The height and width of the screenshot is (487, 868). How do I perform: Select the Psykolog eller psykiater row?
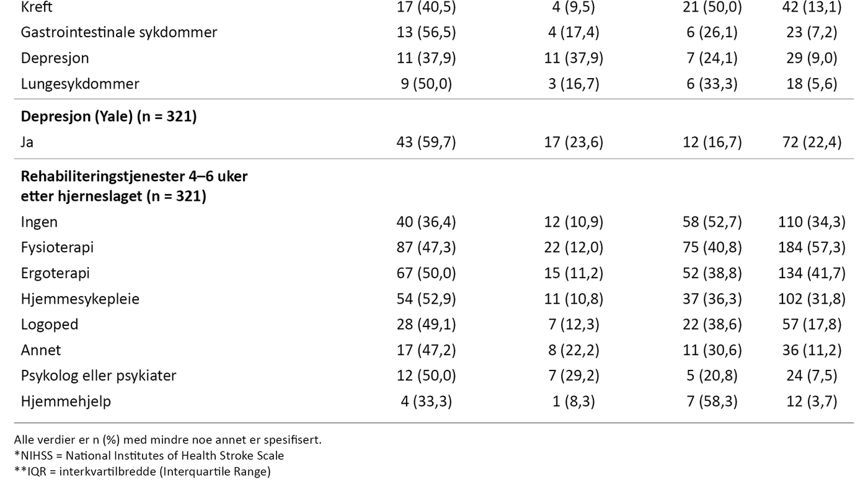(434, 375)
